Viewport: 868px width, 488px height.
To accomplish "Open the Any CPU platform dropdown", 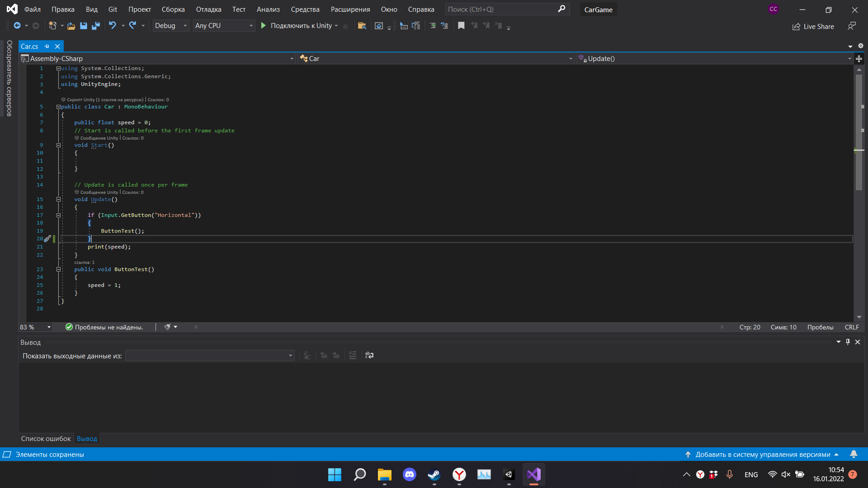I will click(x=224, y=26).
